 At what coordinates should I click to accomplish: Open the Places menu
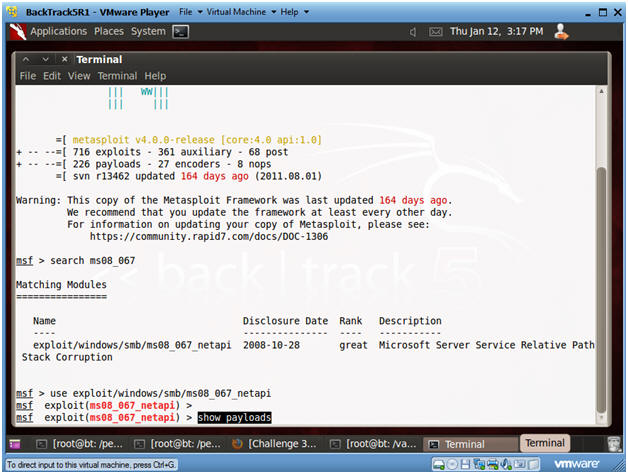point(109,31)
